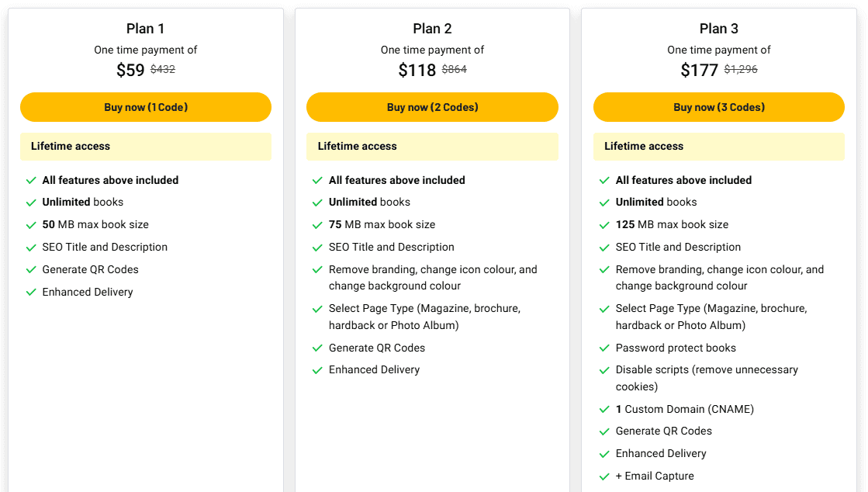
Task: Click the crossed-out $1,296 price
Action: [x=741, y=70]
